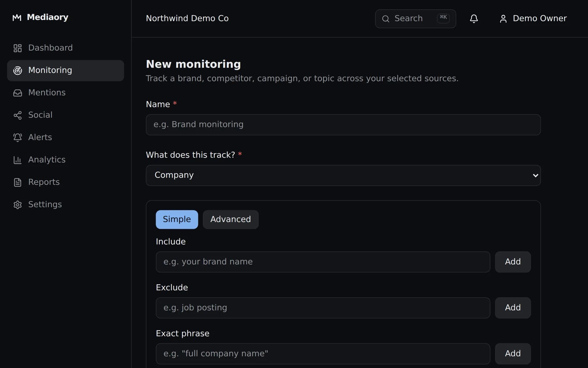Click the 'Include' label

coord(171,242)
